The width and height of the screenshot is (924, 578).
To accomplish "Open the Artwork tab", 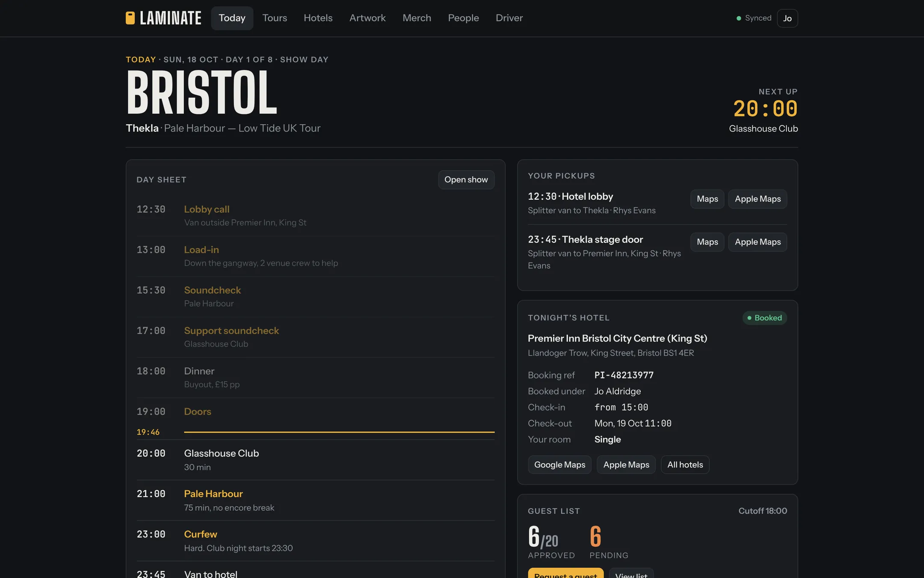I will coord(367,18).
